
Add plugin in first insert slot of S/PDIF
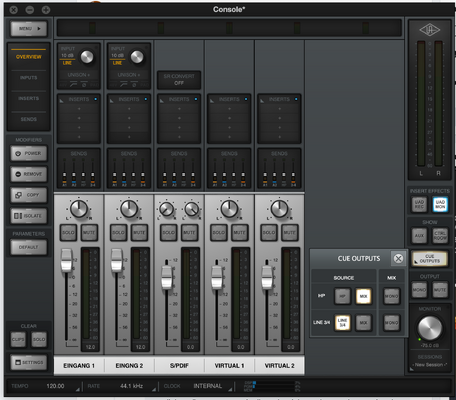pos(179,109)
